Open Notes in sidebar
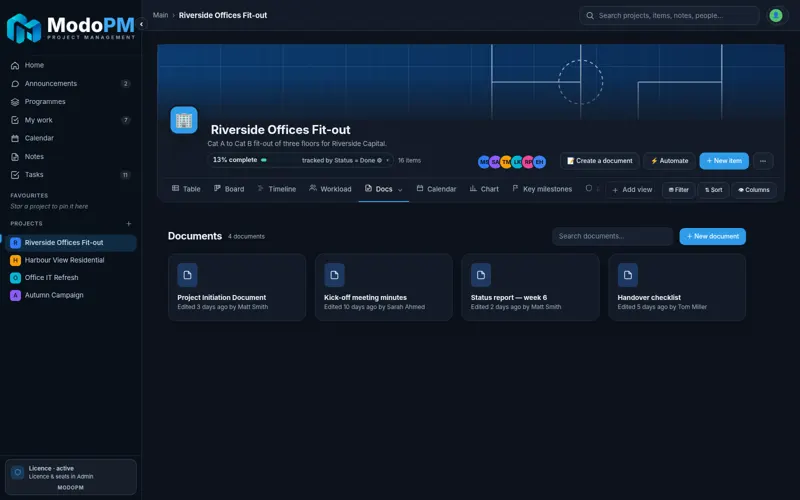The image size is (800, 500). 70,157
